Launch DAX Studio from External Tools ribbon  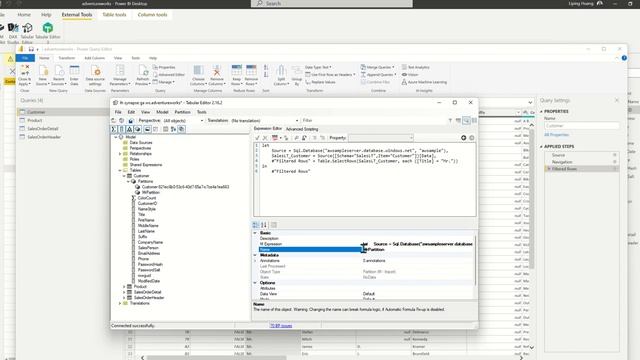[13, 32]
